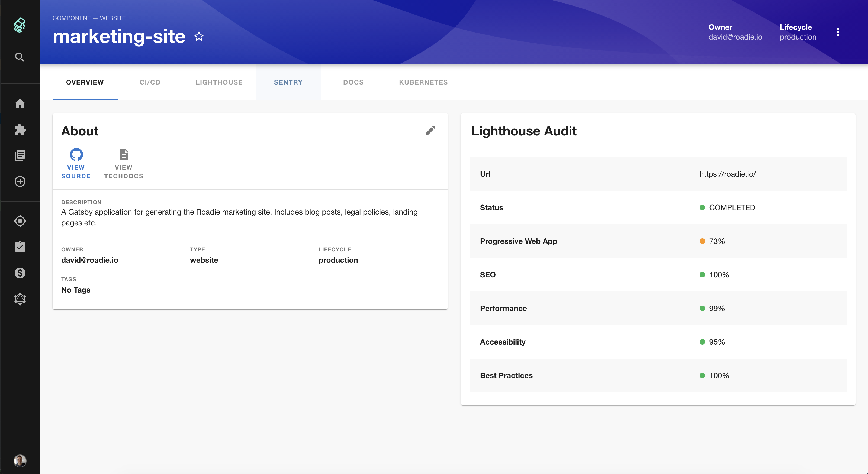
Task: Toggle favorite star next to marketing-site
Action: [199, 36]
